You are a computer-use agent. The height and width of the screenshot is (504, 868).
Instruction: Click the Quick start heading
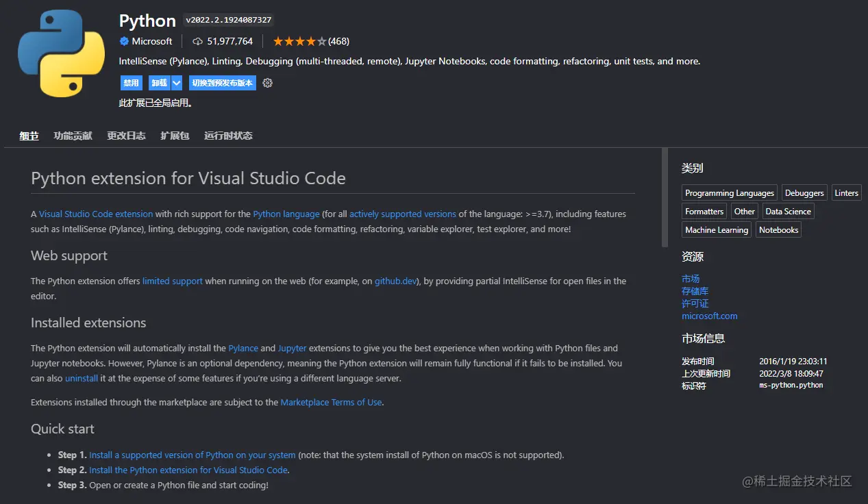click(x=62, y=429)
